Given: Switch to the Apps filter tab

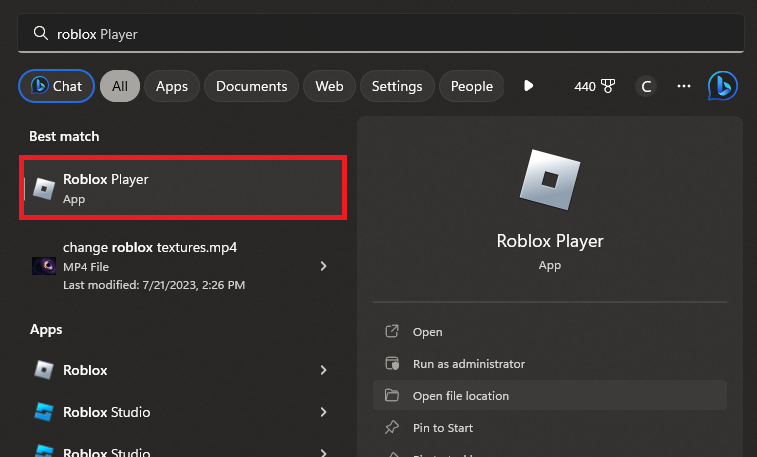Looking at the screenshot, I should point(172,86).
